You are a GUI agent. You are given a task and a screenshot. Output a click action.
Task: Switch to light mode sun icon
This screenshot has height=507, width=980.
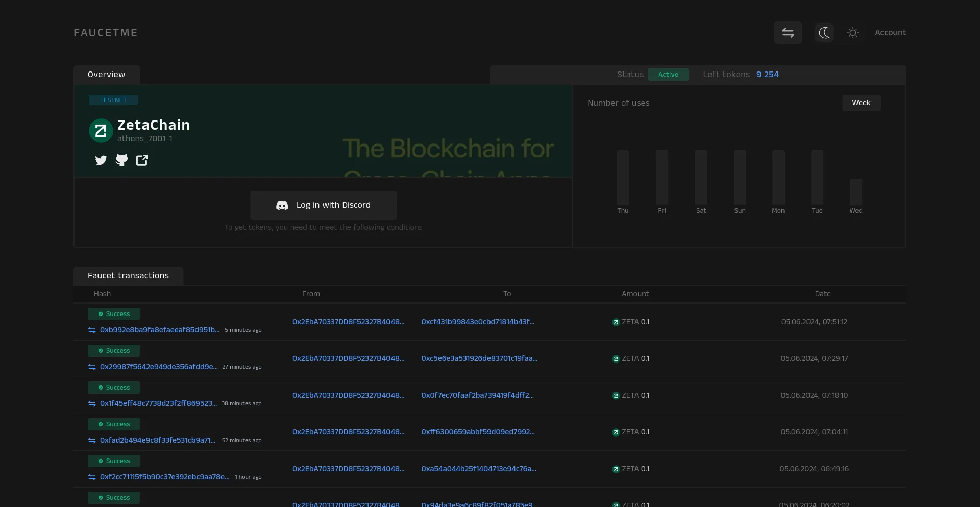852,33
